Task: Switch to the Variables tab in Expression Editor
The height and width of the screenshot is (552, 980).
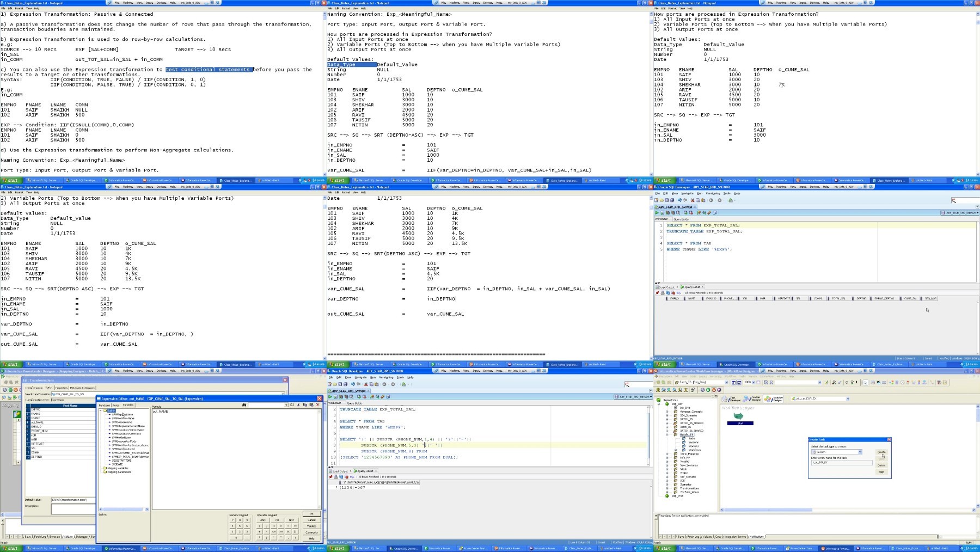Action: coord(128,404)
